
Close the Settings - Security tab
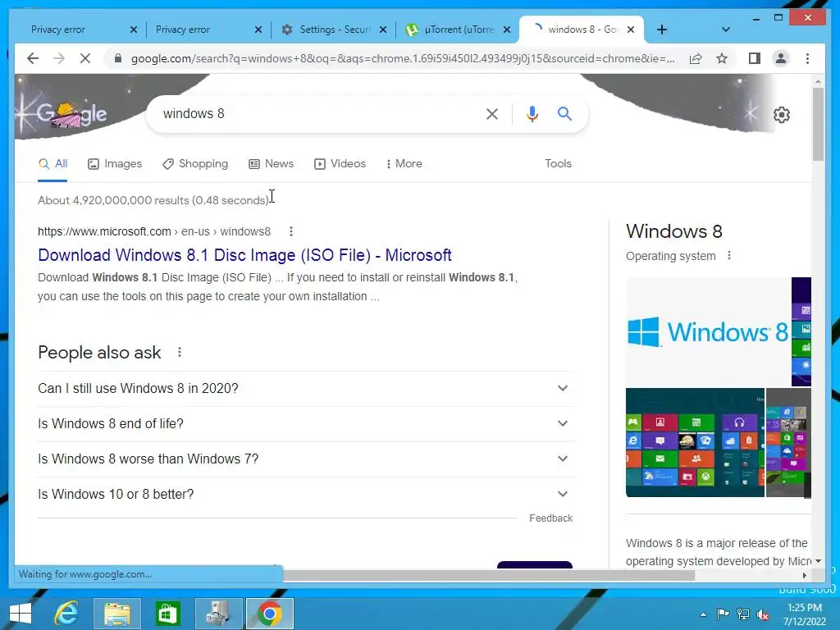pyautogui.click(x=383, y=30)
